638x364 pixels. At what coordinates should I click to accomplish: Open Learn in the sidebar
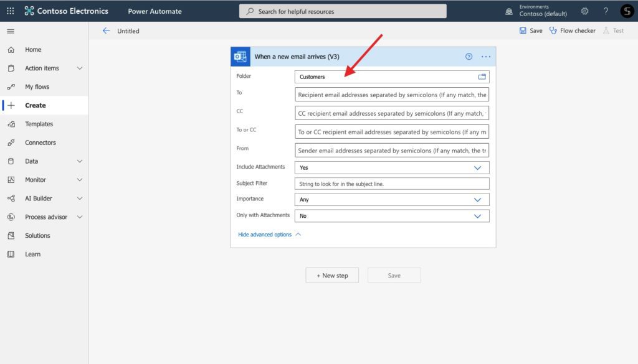(32, 254)
